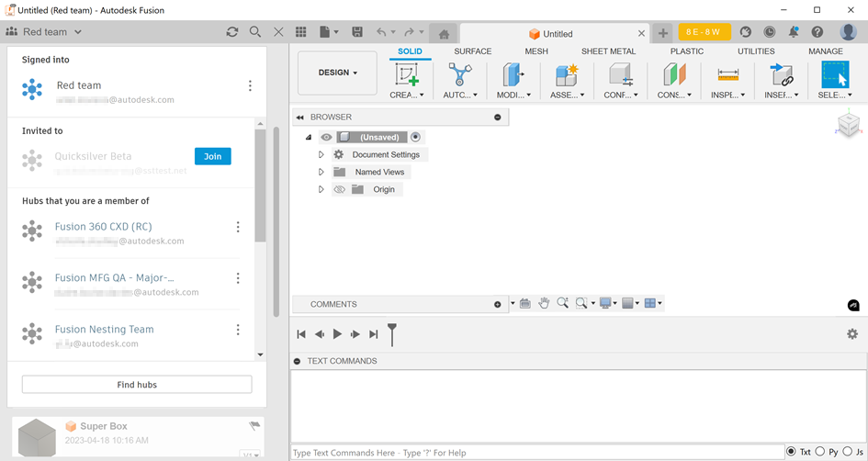Add a new design tab
This screenshot has width=868, height=461.
point(662,33)
